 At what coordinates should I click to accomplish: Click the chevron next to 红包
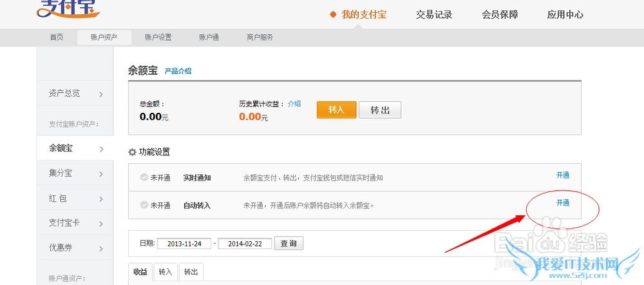[x=101, y=199]
